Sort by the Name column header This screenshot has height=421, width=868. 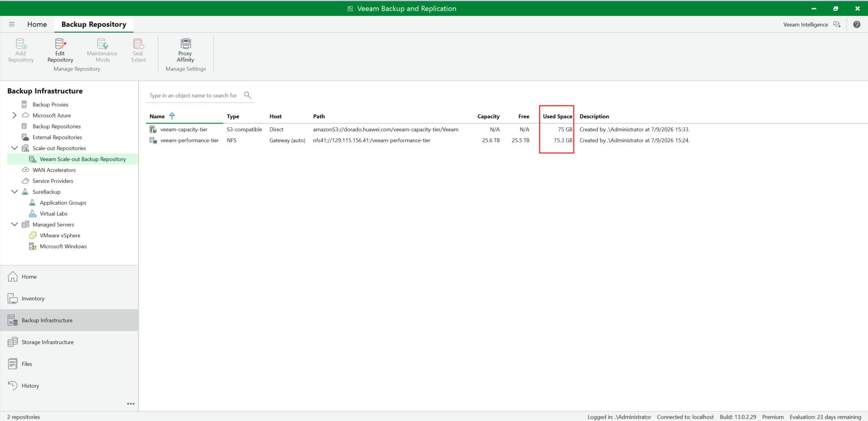pyautogui.click(x=157, y=116)
